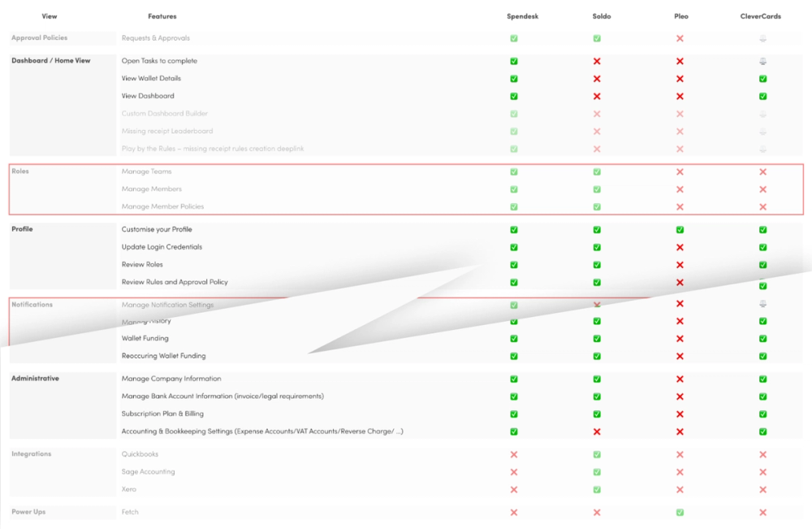Click the Spendesk column header

coord(522,16)
